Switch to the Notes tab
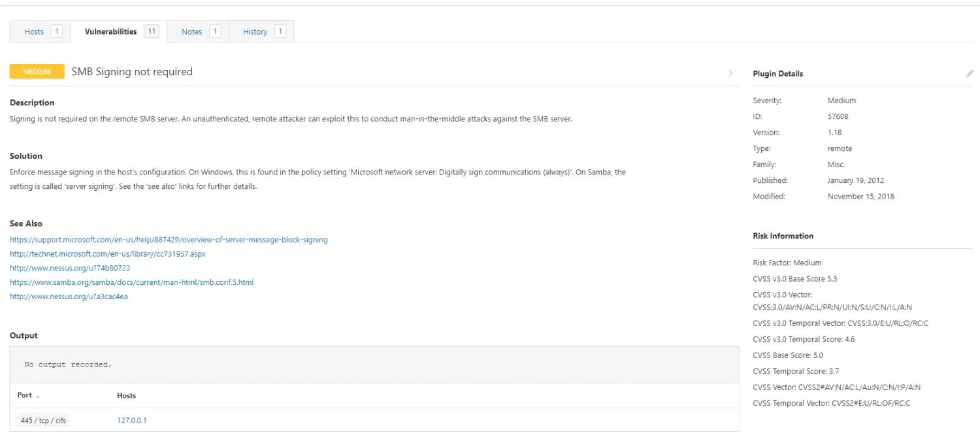The width and height of the screenshot is (980, 439). tap(192, 31)
